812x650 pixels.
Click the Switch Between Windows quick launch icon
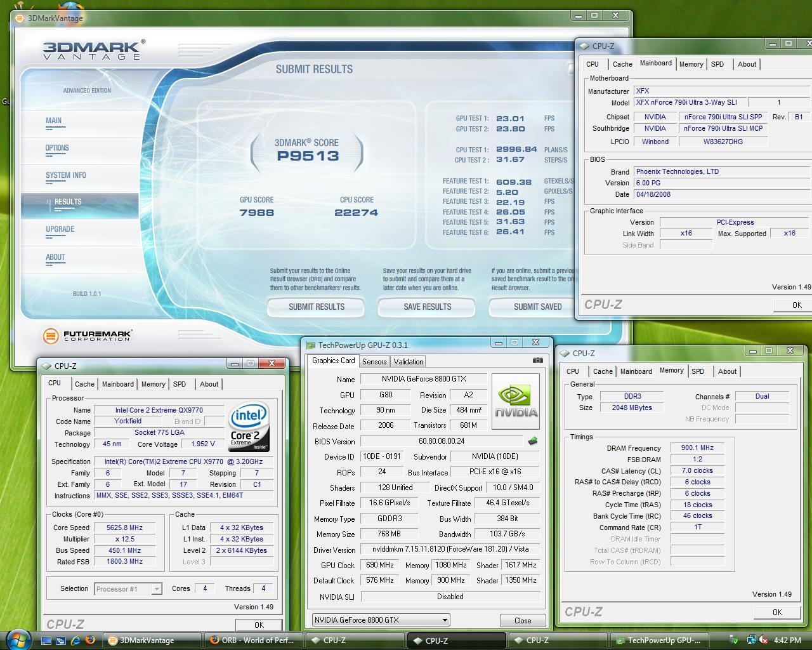[x=61, y=640]
